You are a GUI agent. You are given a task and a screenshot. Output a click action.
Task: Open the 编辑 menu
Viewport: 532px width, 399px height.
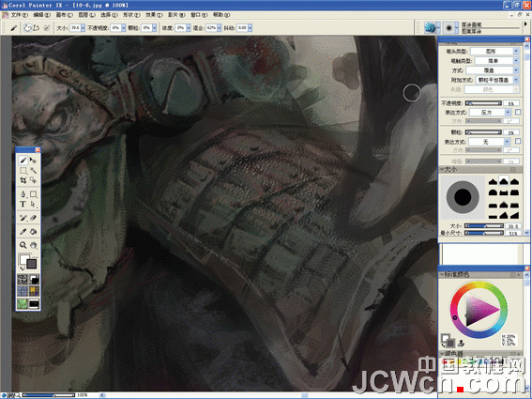[41, 15]
